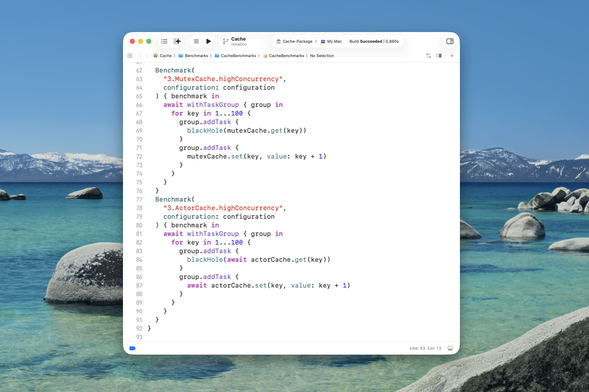This screenshot has width=589, height=392.
Task: Click ") { benchmark in" on line 80
Action: [187, 225]
